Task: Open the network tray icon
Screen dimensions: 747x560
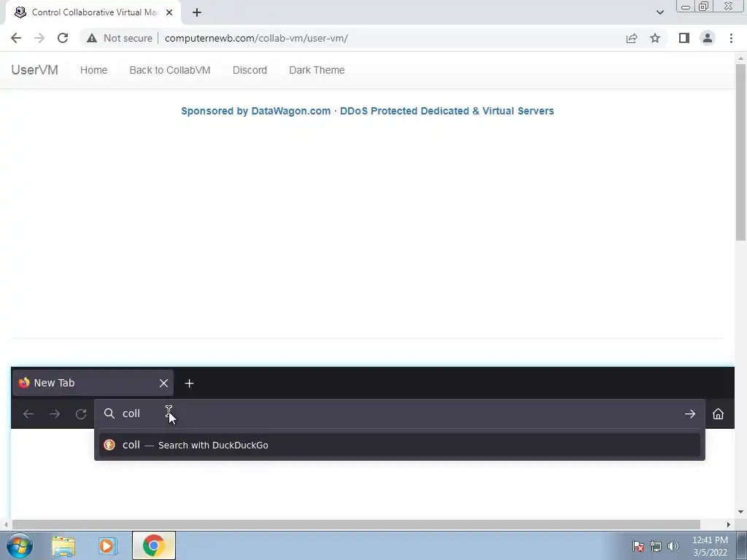Action: click(x=656, y=546)
